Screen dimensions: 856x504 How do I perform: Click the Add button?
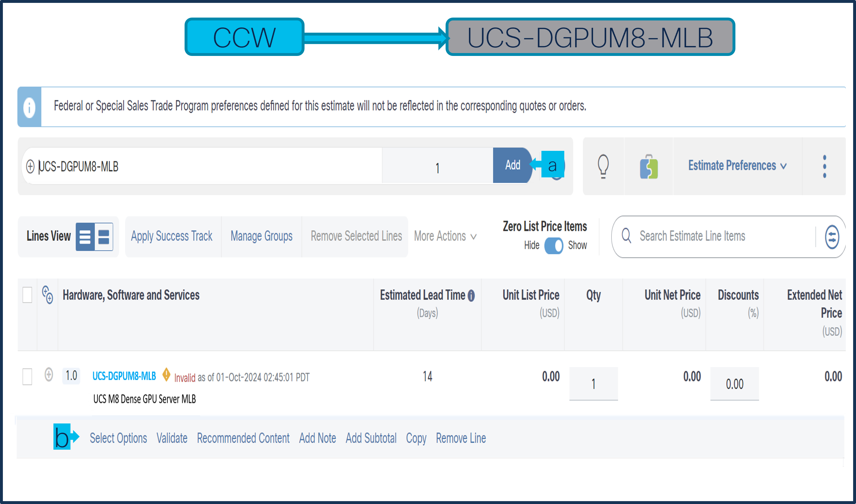point(512,165)
